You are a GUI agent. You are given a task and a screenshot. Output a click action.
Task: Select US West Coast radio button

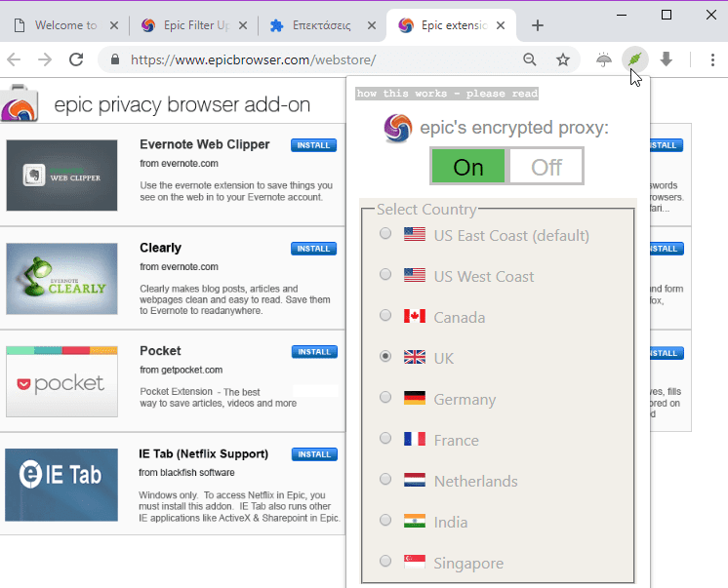pyautogui.click(x=385, y=274)
